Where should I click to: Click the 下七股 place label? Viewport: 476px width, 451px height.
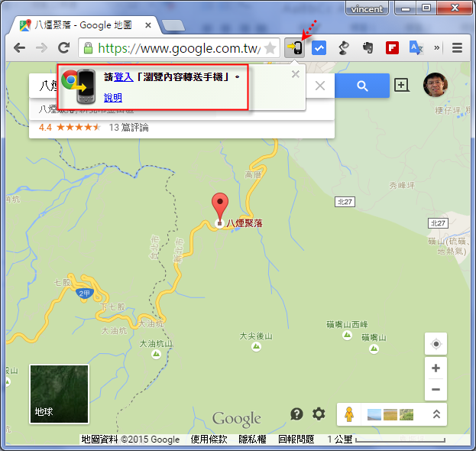[x=112, y=307]
